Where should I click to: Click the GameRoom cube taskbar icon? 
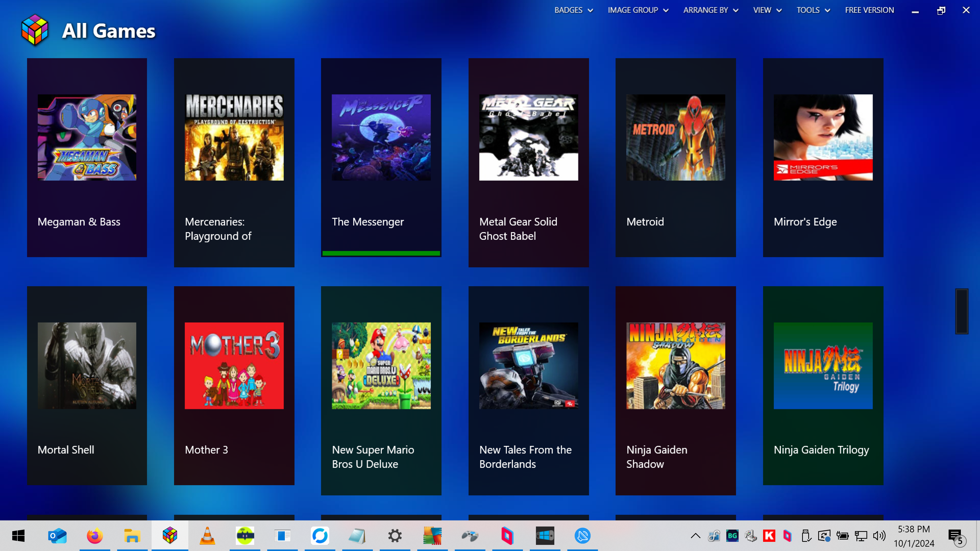click(170, 535)
